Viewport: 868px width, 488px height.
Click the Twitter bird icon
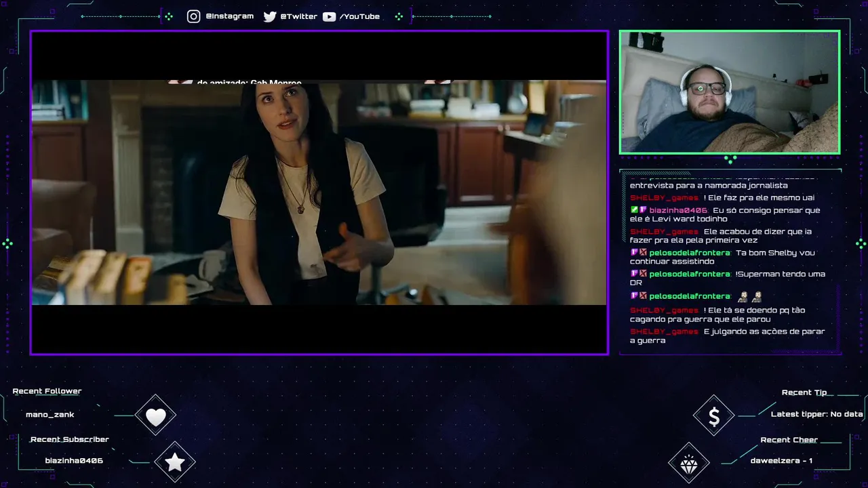click(270, 16)
